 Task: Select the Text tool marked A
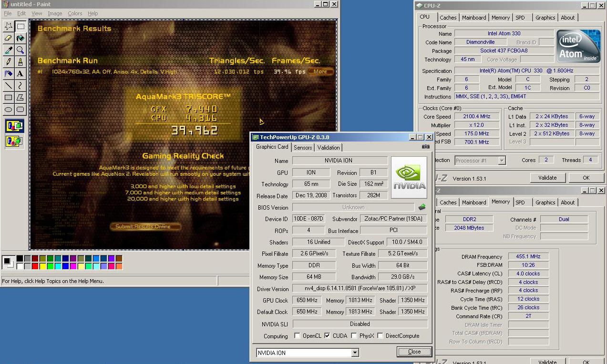[x=20, y=74]
